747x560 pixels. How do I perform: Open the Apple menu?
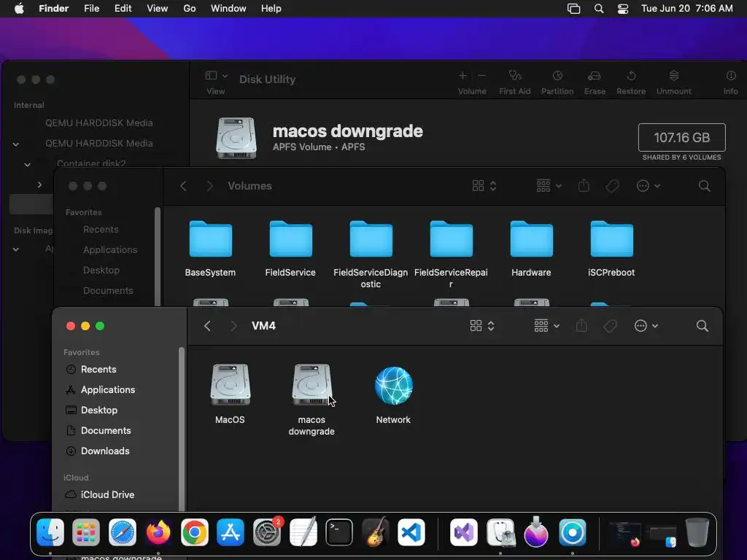tap(19, 9)
